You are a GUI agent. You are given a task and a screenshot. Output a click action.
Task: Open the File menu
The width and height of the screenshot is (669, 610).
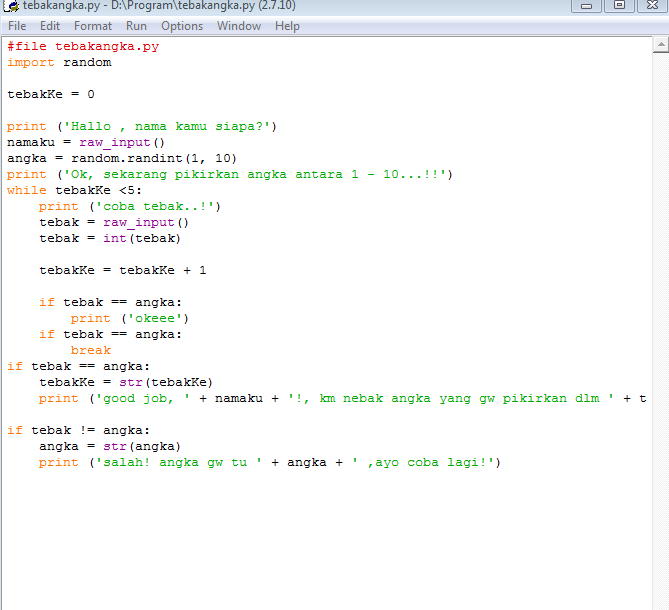pos(17,26)
